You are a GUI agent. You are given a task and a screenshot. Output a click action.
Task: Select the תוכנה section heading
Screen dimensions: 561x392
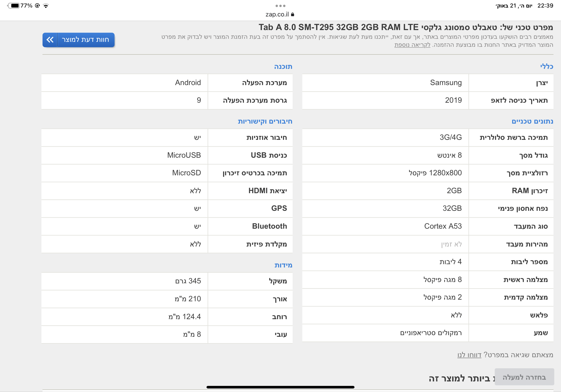[x=283, y=67]
